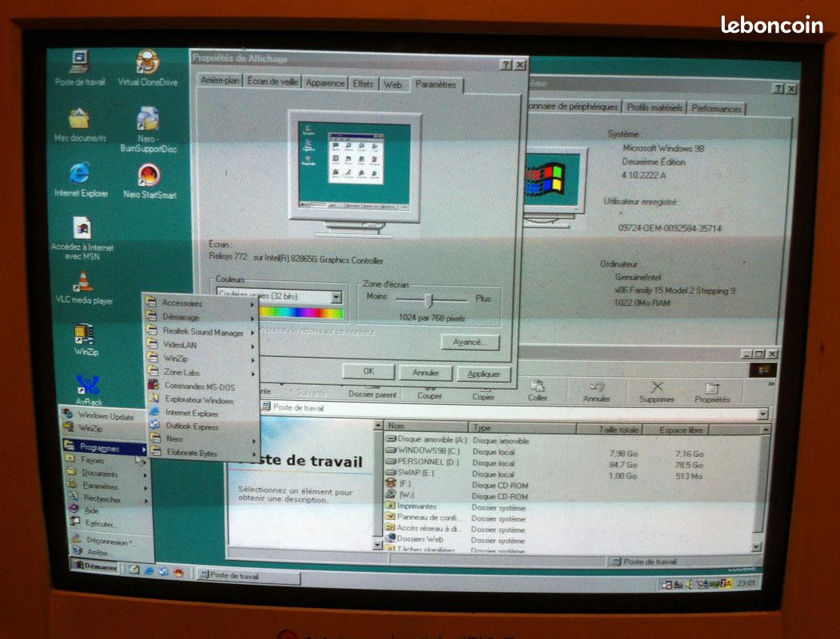840x639 pixels.
Task: Click the Annuler button in display properties
Action: (x=425, y=372)
